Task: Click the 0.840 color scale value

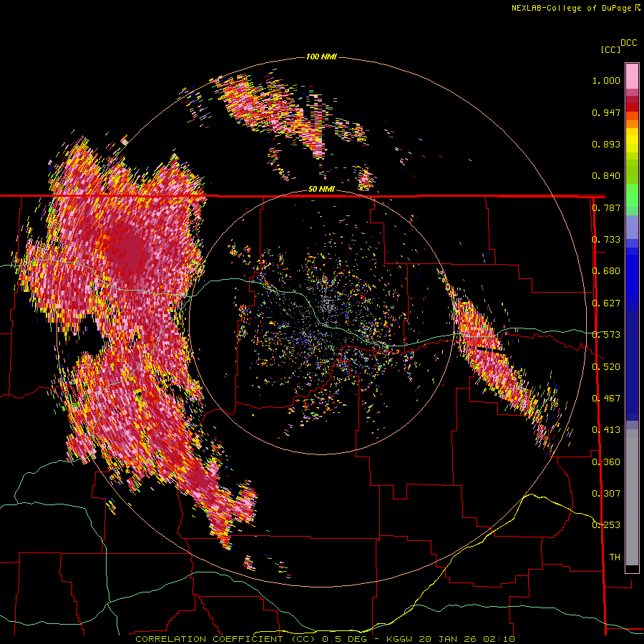Action: click(606, 176)
